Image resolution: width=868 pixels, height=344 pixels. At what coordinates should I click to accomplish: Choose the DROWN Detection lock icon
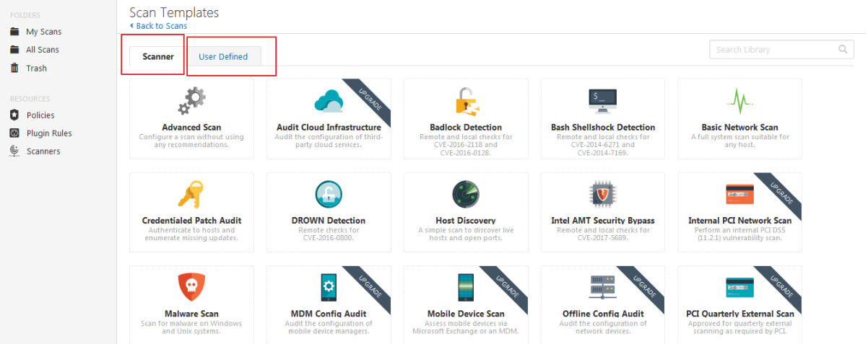click(329, 195)
